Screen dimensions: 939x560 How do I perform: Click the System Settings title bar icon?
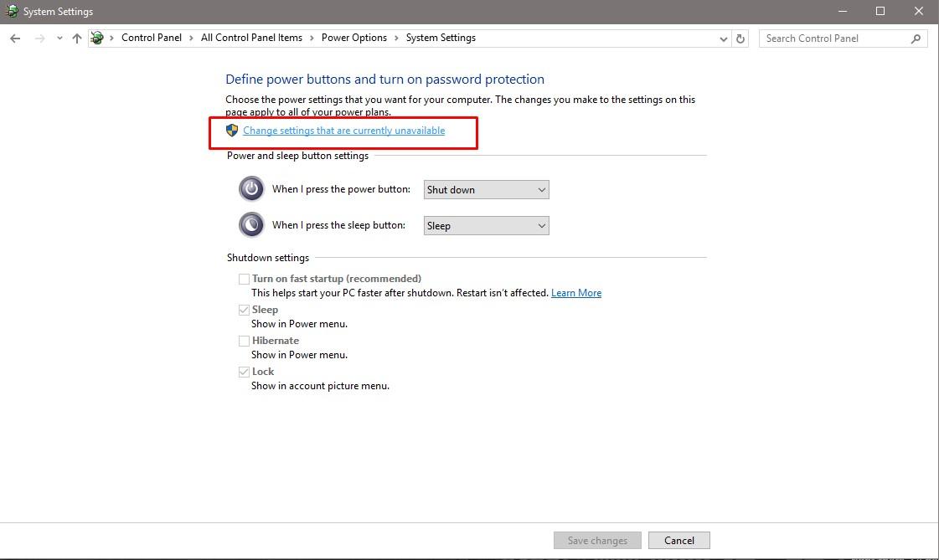(x=12, y=11)
